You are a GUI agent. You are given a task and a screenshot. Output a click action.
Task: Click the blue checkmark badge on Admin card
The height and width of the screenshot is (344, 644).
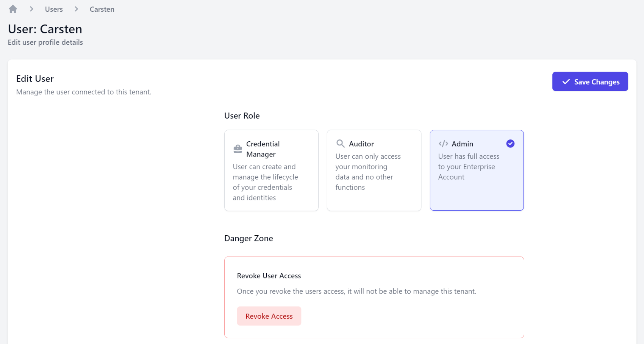(x=510, y=144)
